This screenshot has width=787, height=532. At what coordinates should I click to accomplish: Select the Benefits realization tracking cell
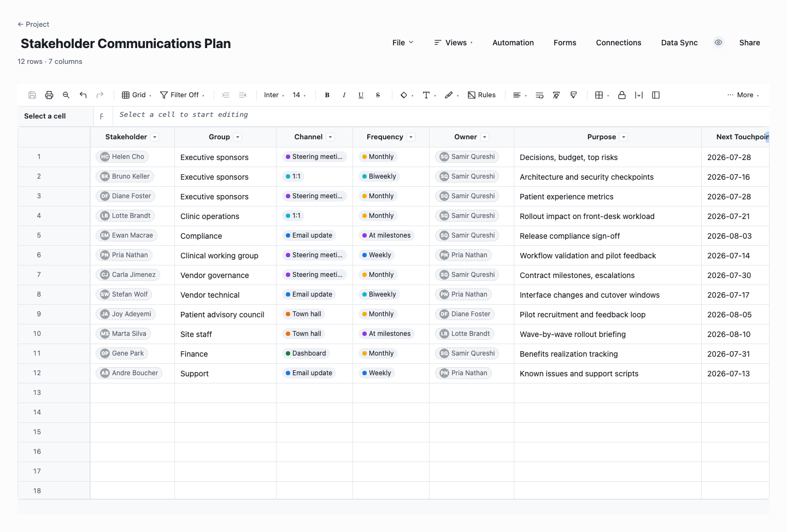[x=607, y=354]
